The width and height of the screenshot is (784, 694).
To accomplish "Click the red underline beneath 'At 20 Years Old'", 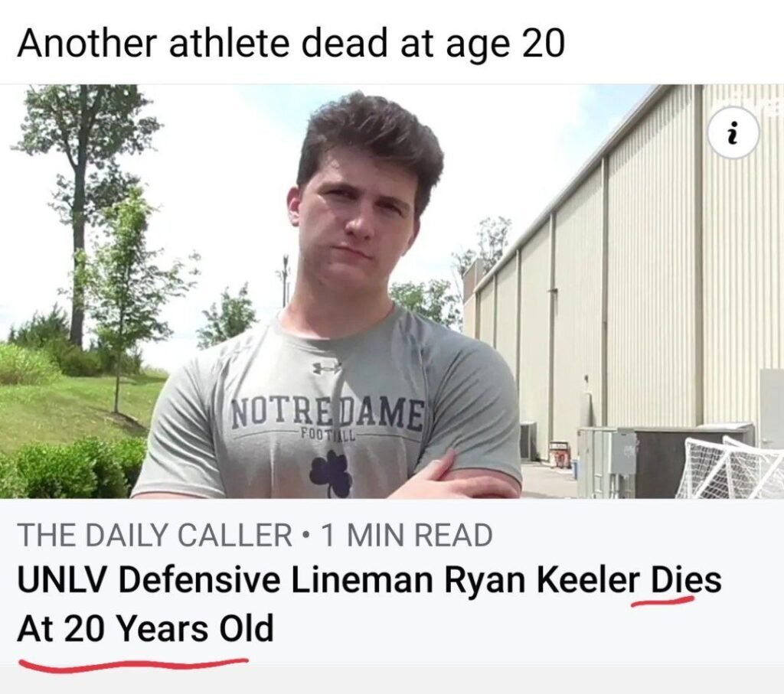I will (x=133, y=664).
